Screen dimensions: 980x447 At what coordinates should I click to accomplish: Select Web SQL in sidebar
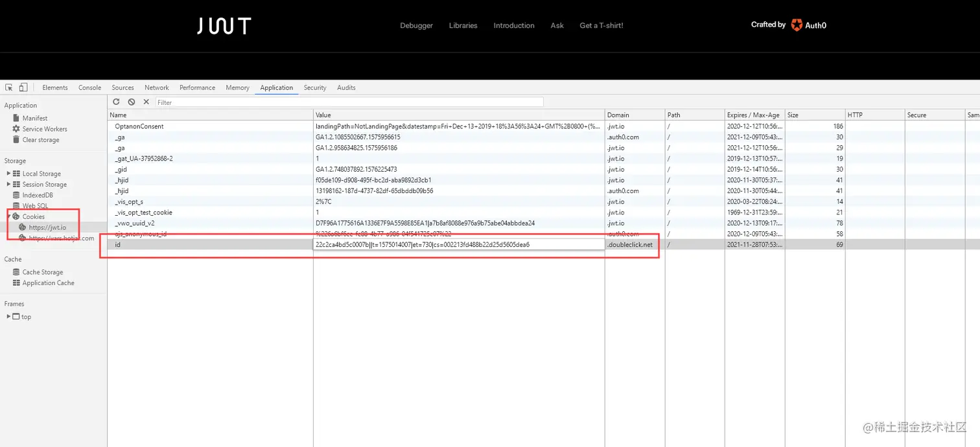coord(35,206)
